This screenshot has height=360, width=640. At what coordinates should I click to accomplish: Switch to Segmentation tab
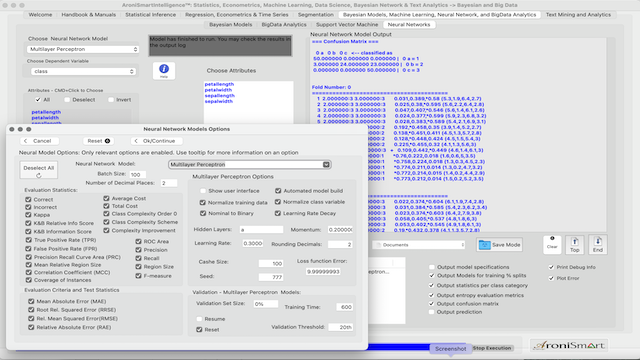click(316, 15)
